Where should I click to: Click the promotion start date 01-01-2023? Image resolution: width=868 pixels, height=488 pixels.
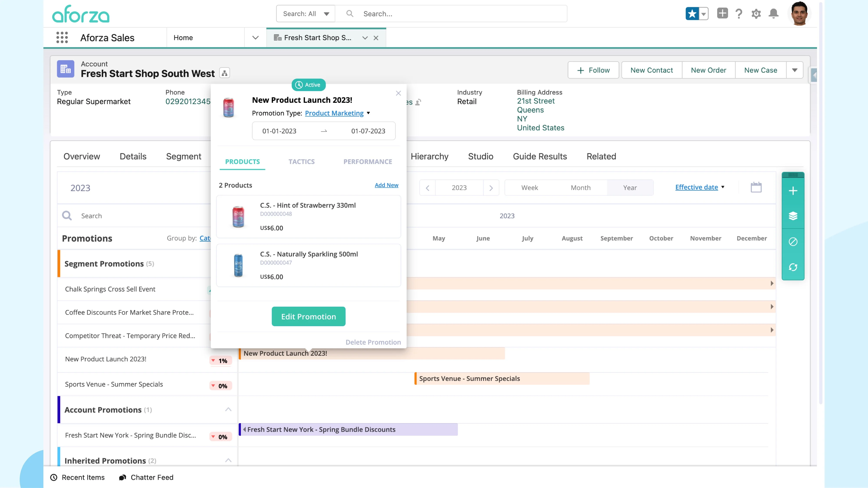click(279, 131)
